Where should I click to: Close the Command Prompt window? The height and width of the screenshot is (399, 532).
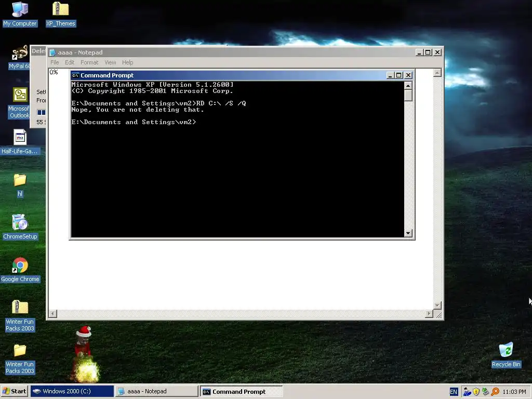pos(408,75)
